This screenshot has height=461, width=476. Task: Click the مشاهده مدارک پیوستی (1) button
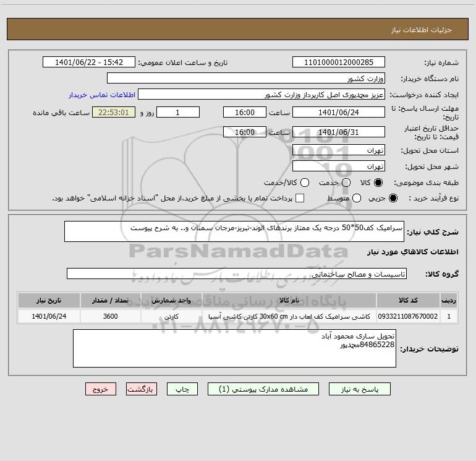[x=263, y=389]
